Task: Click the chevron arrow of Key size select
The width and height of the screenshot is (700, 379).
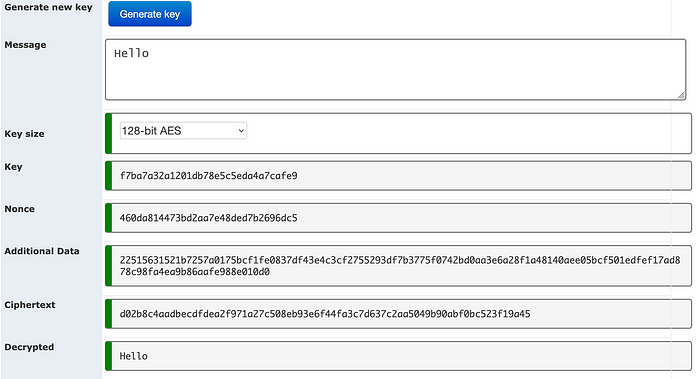Action: [x=241, y=131]
